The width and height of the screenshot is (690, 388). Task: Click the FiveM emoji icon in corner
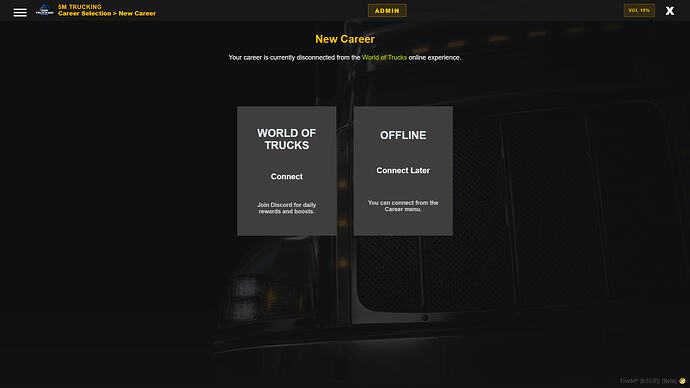point(682,381)
